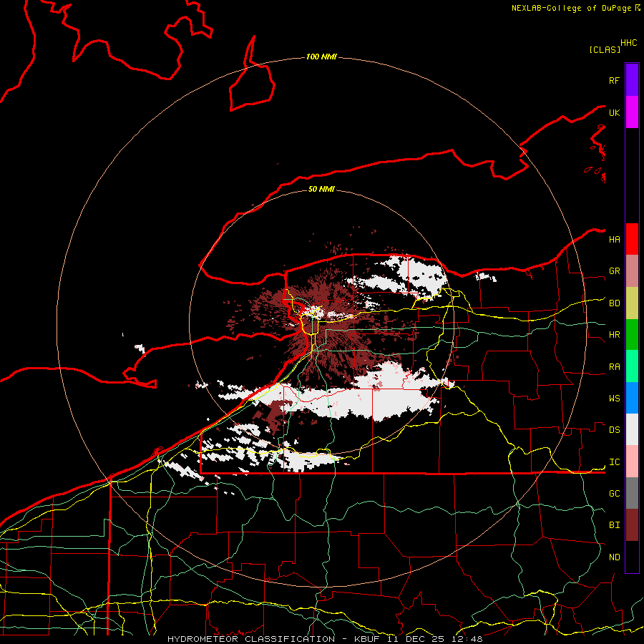
Task: Select the BI brown legend swatch
Action: [632, 525]
